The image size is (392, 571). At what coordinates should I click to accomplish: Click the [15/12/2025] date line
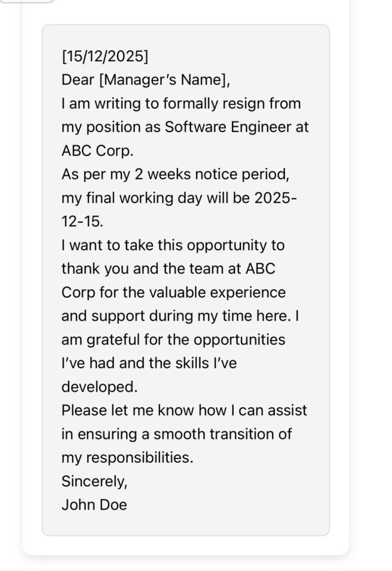click(105, 56)
